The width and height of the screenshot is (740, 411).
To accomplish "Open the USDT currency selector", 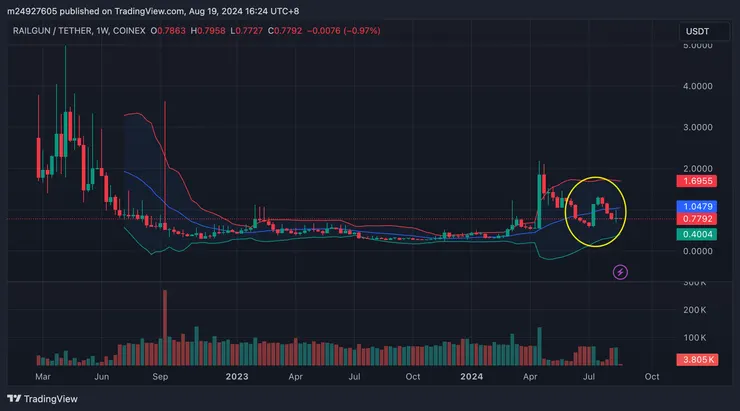I will point(704,31).
